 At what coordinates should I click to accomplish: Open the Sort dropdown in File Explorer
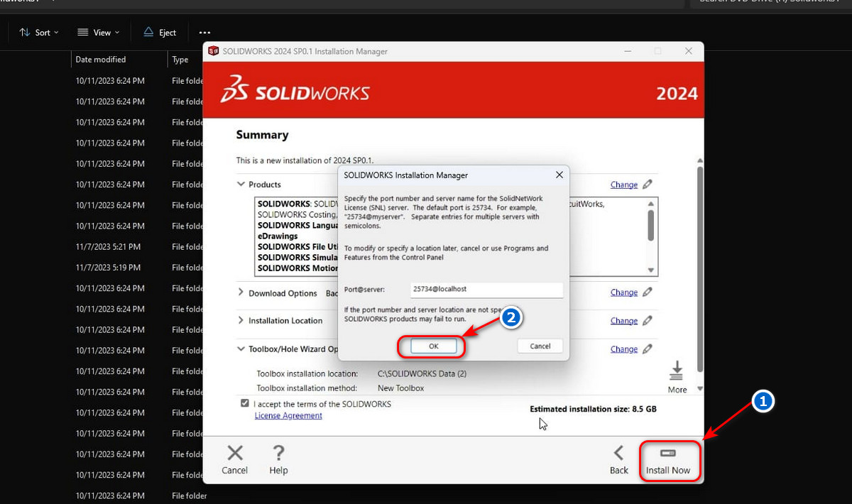pyautogui.click(x=39, y=33)
